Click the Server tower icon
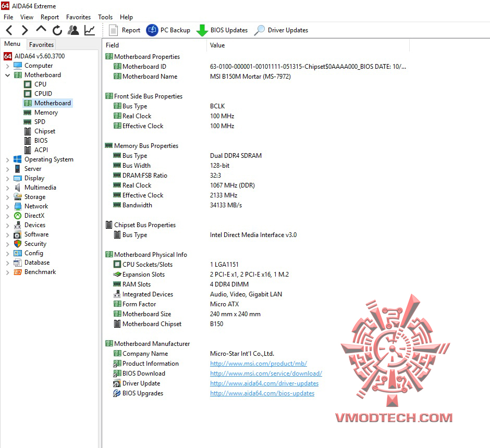The image size is (490, 448). coord(18,169)
